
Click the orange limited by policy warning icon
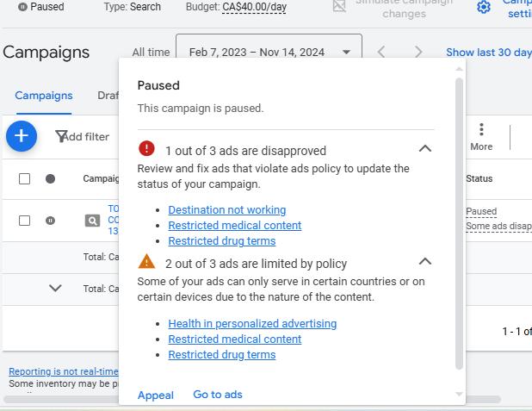pos(146,262)
